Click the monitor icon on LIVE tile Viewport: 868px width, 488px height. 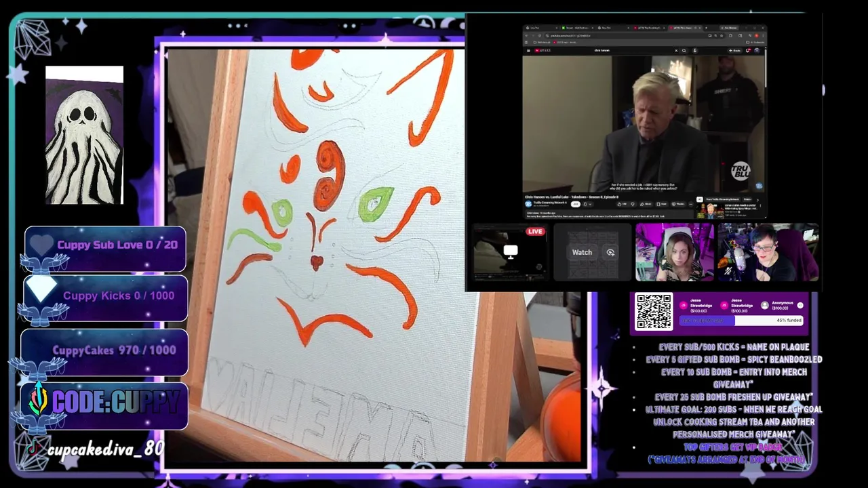click(x=511, y=251)
